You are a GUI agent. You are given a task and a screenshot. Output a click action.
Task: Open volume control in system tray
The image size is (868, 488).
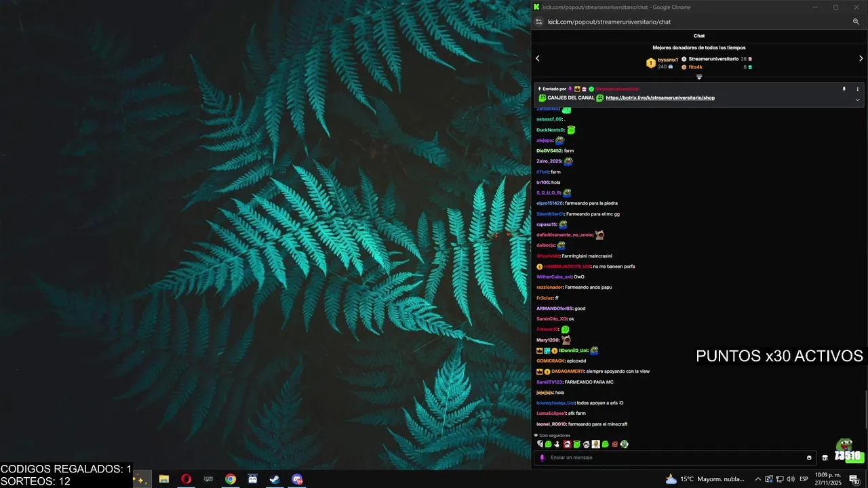click(791, 479)
